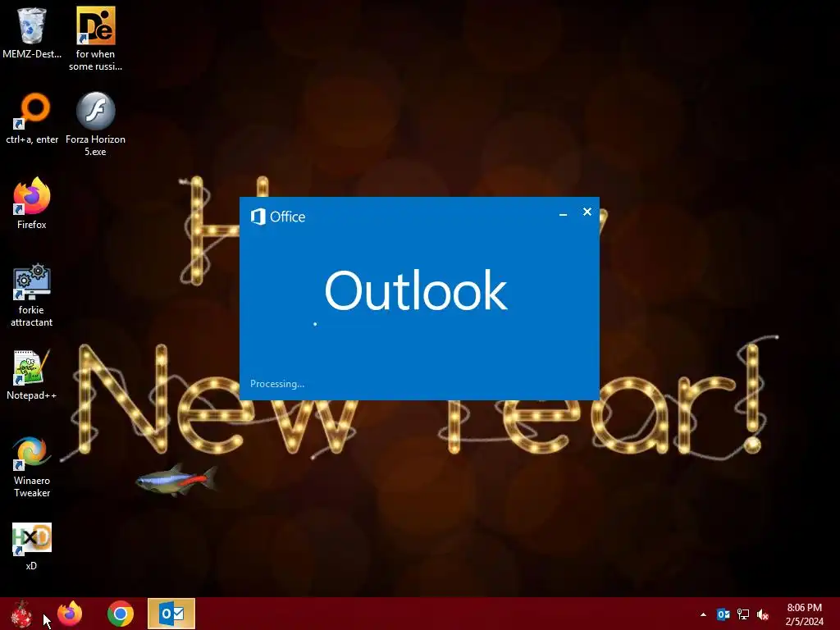Select the Winaero Tweaker shortcut

tap(32, 466)
